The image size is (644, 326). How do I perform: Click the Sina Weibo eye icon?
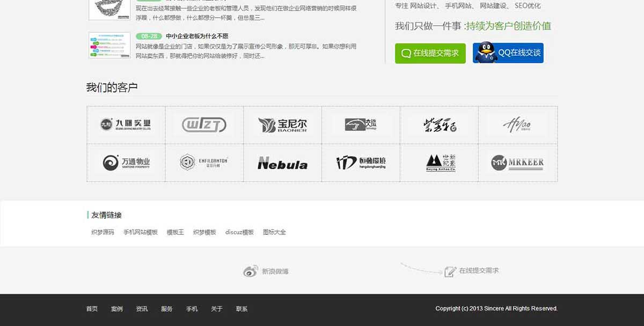click(x=251, y=271)
